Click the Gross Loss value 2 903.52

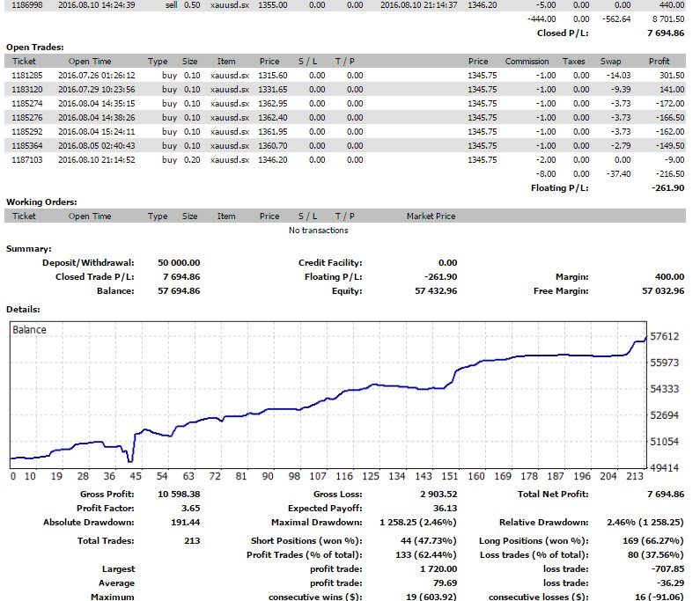pyautogui.click(x=438, y=495)
